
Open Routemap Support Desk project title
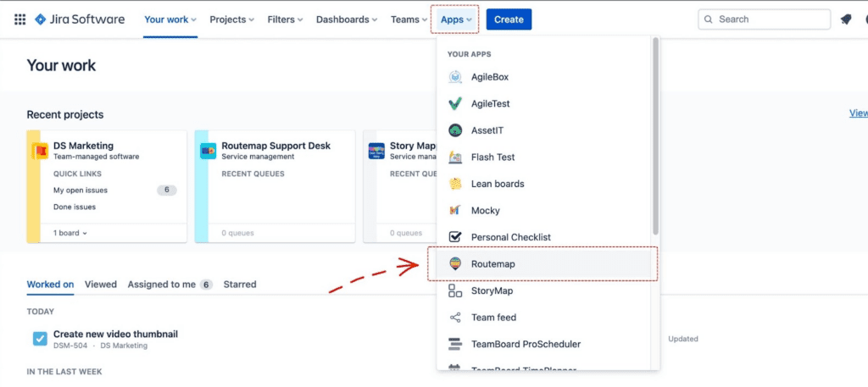pyautogui.click(x=275, y=146)
